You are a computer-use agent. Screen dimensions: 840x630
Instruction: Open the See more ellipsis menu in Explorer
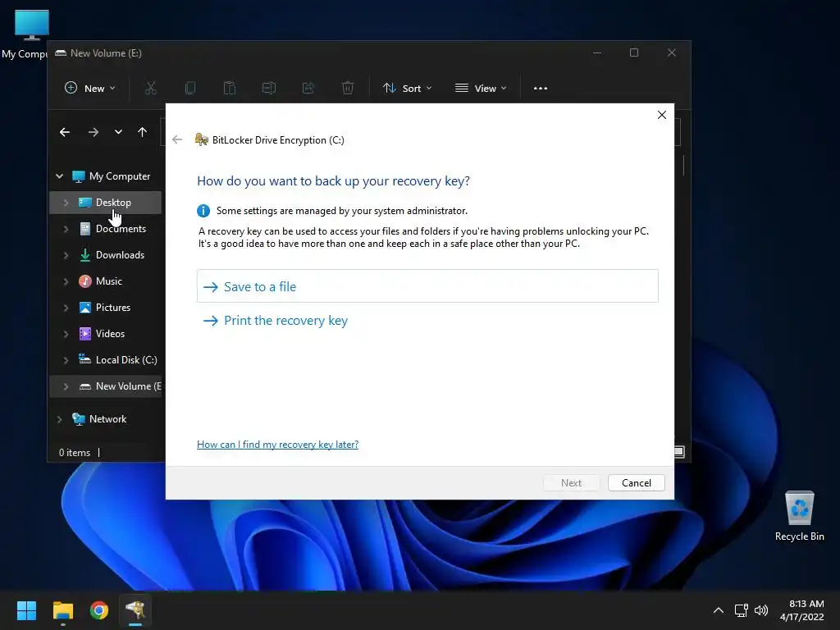pyautogui.click(x=541, y=89)
